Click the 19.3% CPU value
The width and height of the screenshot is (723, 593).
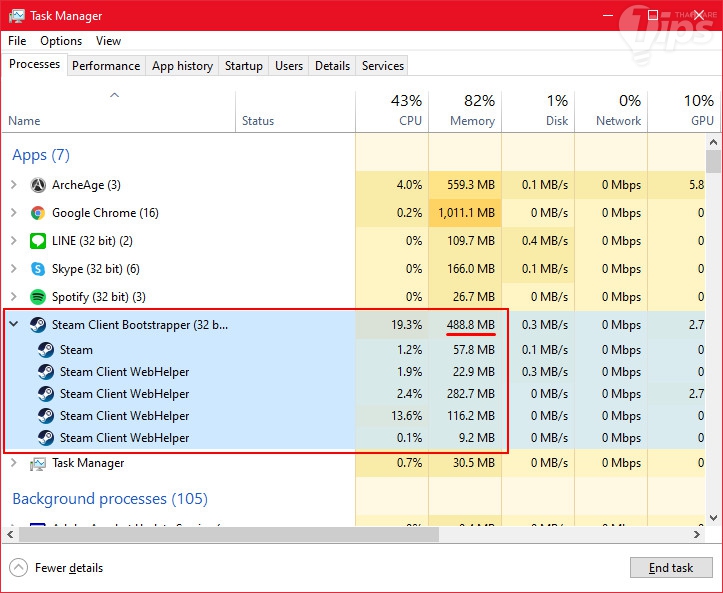406,325
